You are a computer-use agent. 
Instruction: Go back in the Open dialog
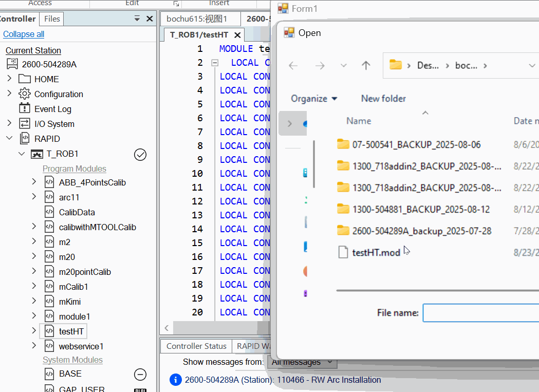click(x=293, y=65)
